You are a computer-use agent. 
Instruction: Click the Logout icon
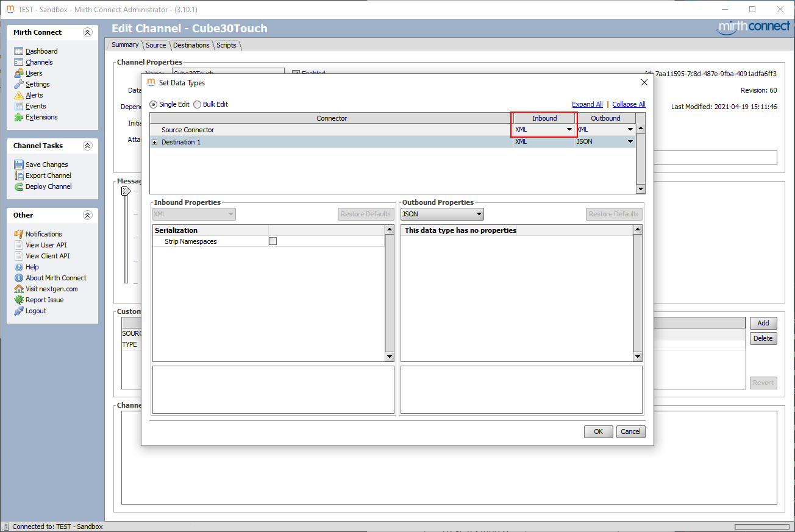(19, 311)
